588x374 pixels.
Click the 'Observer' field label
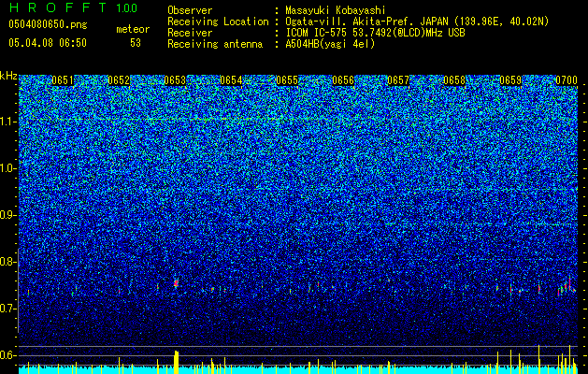point(190,10)
